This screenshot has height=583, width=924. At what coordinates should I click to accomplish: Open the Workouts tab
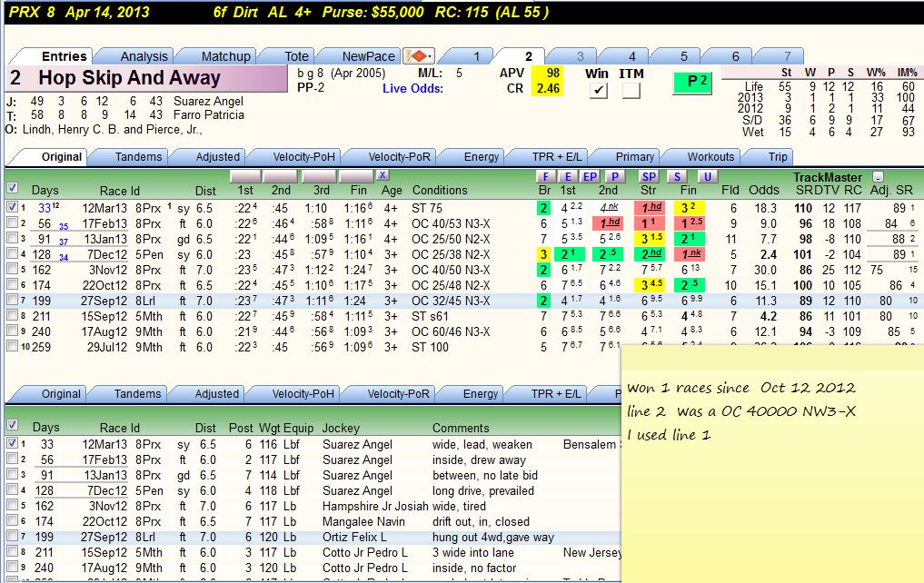pos(710,157)
